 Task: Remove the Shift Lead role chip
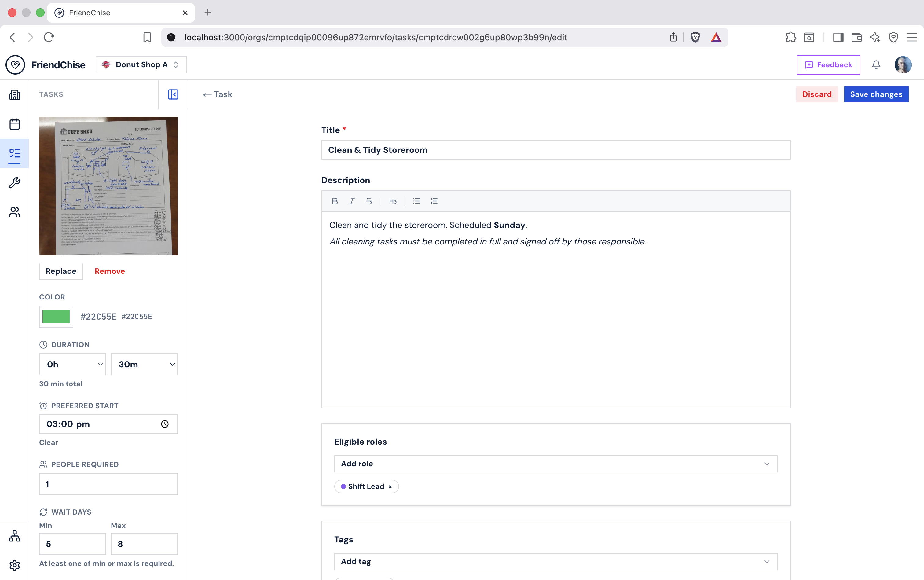(390, 486)
